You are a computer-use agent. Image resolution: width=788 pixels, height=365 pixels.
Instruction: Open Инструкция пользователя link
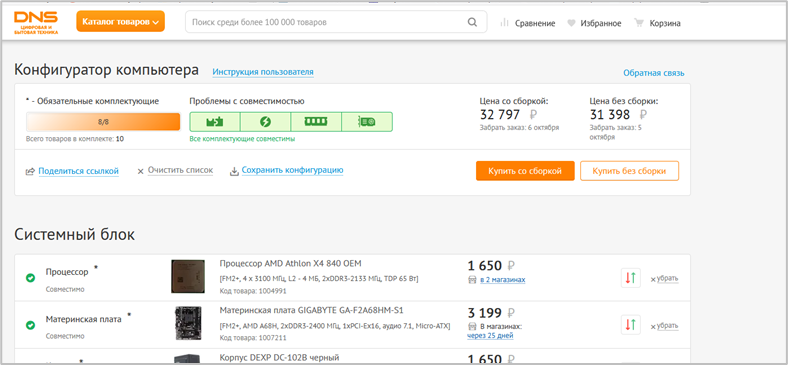click(x=263, y=72)
